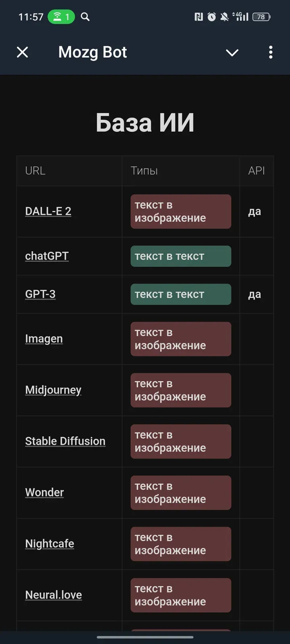Open the three-dot menu for Mozg Bot

270,52
